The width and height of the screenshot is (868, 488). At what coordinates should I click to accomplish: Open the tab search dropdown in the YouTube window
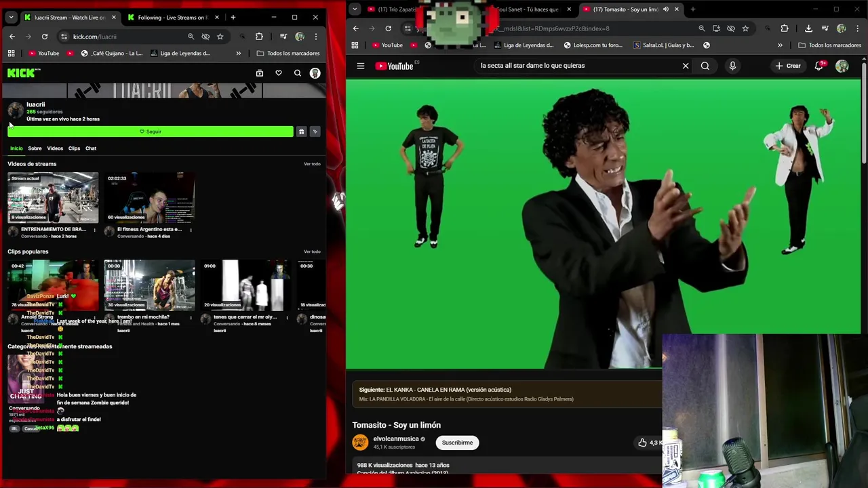click(355, 9)
